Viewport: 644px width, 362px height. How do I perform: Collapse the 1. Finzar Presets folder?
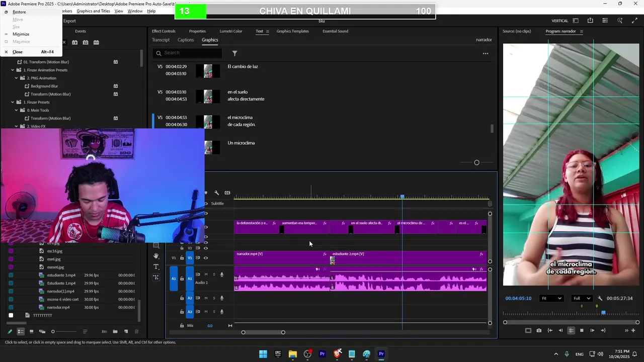(x=13, y=102)
